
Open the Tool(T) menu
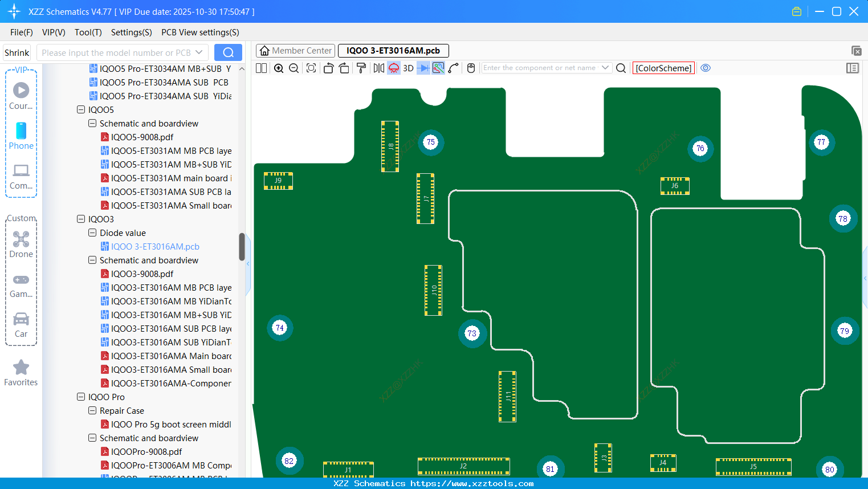(88, 32)
